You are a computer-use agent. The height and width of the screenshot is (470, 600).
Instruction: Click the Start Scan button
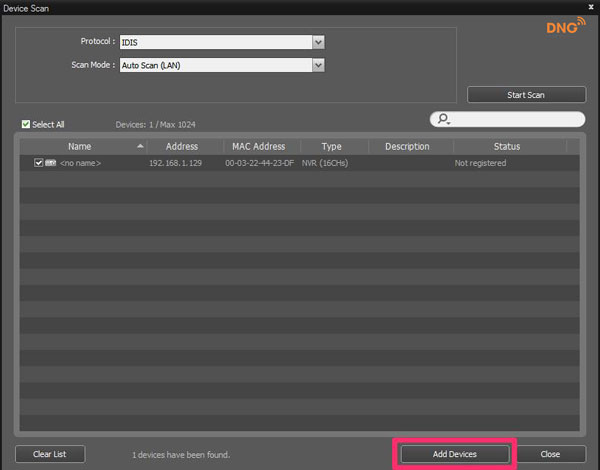pos(526,95)
